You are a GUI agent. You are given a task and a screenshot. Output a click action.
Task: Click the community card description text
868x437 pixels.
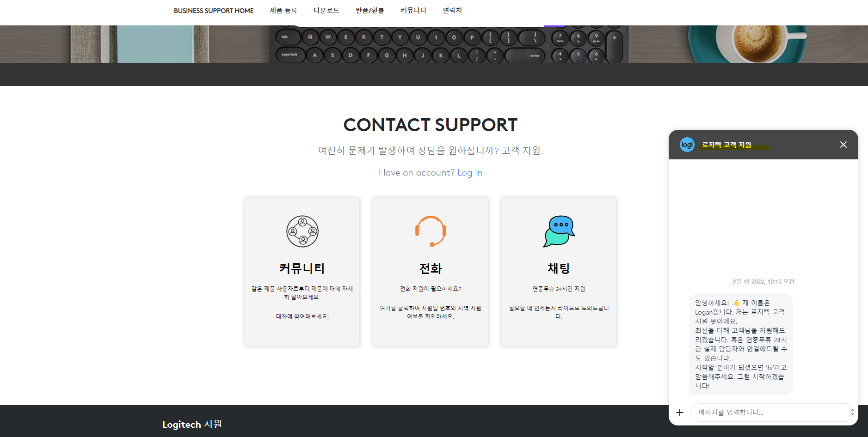302,293
